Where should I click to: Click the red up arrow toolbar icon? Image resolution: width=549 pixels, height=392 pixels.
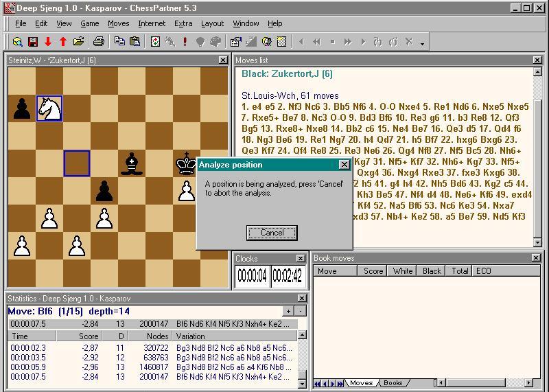pyautogui.click(x=63, y=42)
